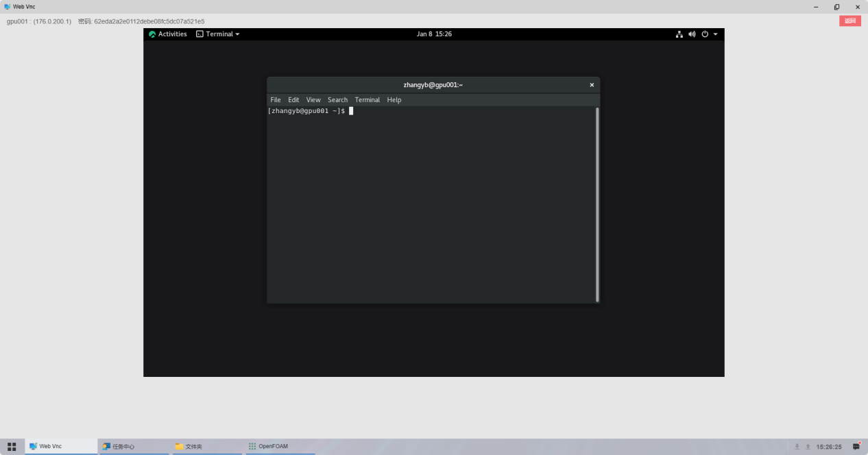This screenshot has width=868, height=455.
Task: Open the View menu in terminal
Action: (x=313, y=100)
